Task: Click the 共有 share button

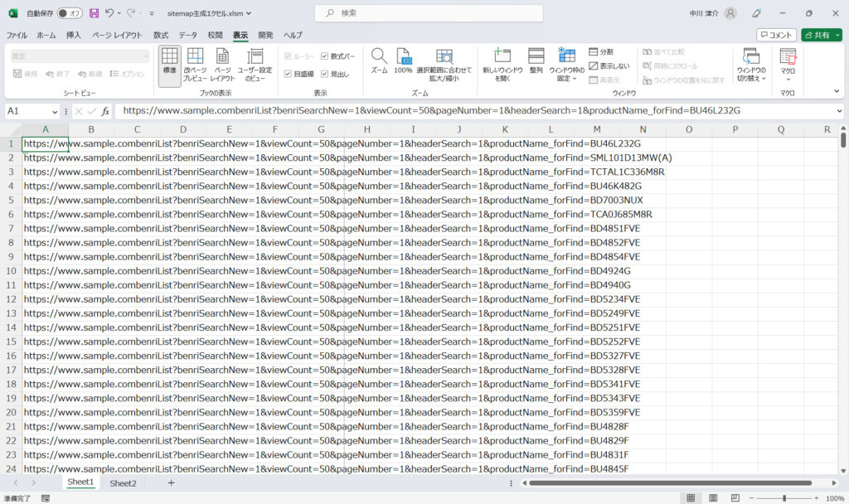Action: click(x=821, y=35)
